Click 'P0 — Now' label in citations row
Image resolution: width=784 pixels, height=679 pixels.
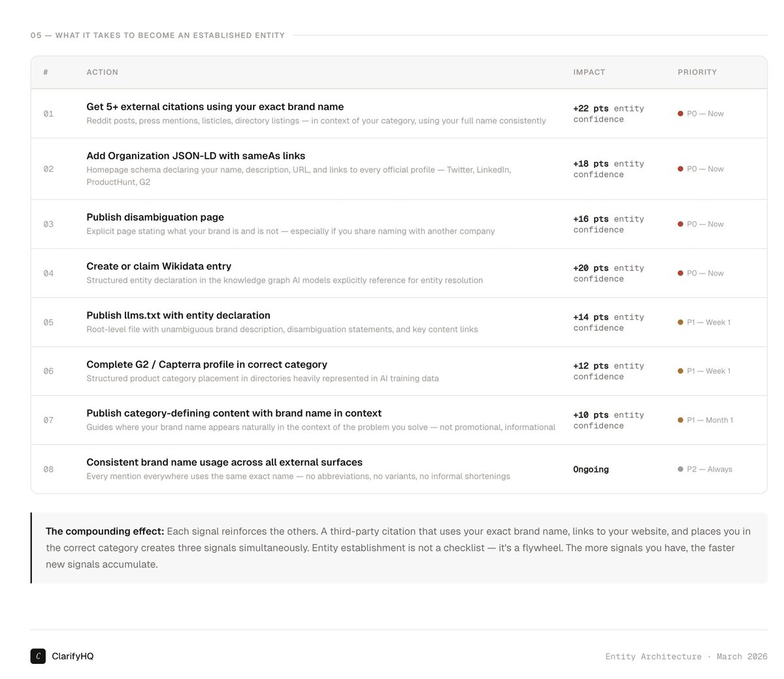click(705, 114)
